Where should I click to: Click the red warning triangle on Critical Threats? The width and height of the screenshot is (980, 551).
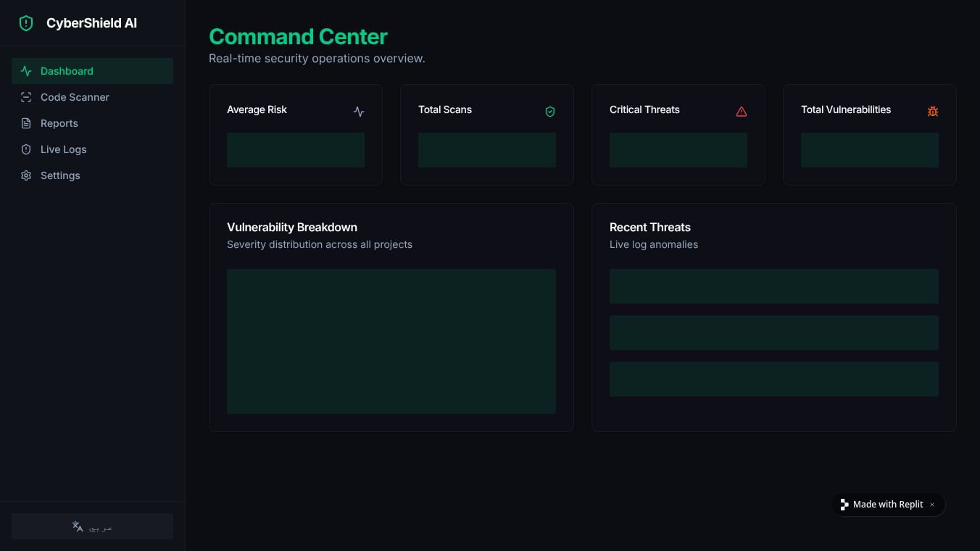[742, 112]
